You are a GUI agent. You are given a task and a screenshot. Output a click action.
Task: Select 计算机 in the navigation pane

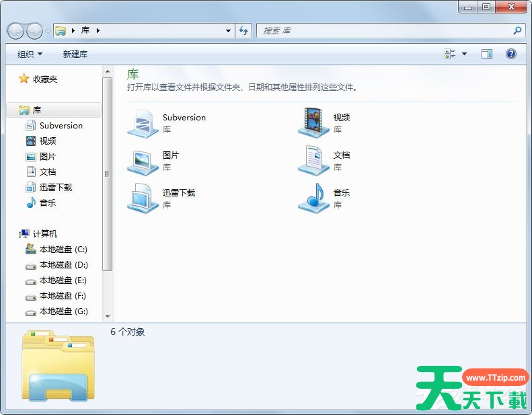[x=45, y=234]
